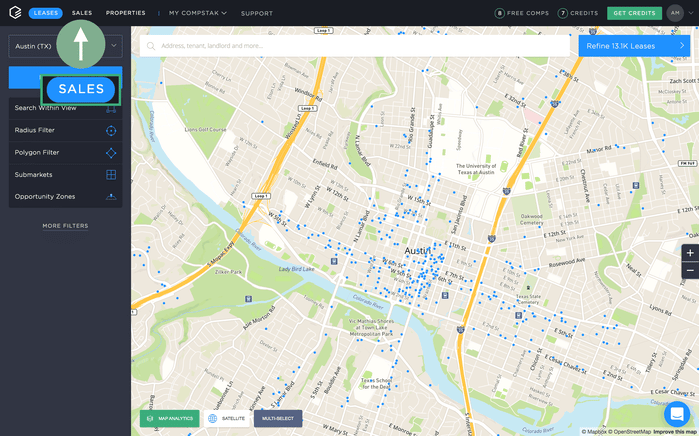The width and height of the screenshot is (699, 436).
Task: Click the Opportunity Zones icon
Action: coord(111,197)
